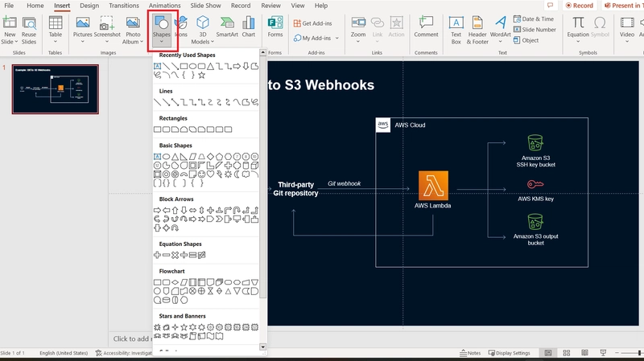Pick the Cube shape in Basic Shapes
Viewport: 644px width, 361px height.
pyautogui.click(x=254, y=166)
